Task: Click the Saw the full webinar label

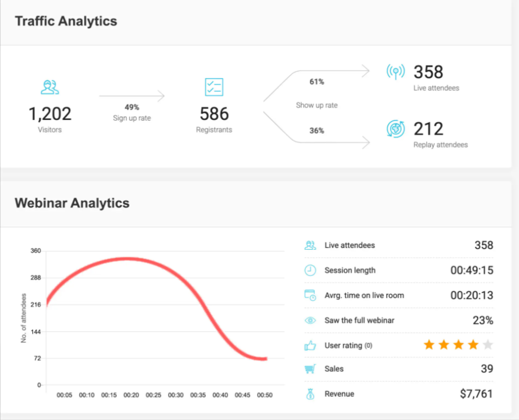Action: [x=360, y=321]
